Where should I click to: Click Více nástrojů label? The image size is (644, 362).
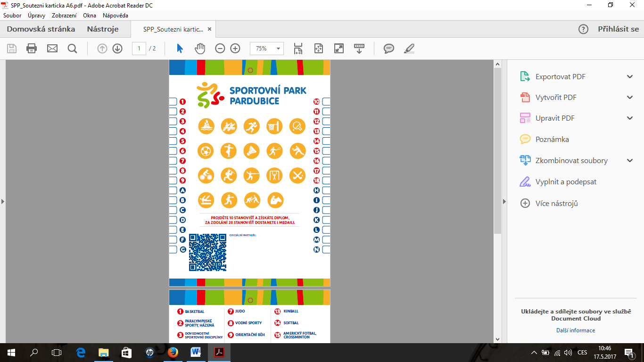557,204
